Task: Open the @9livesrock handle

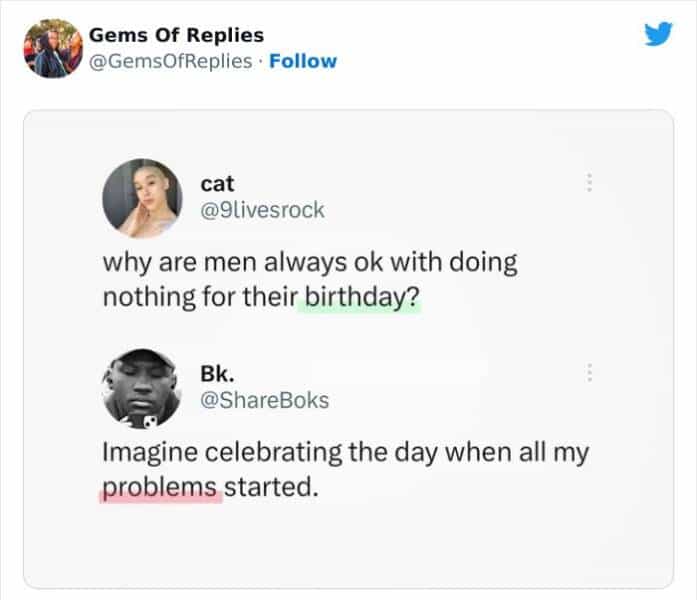Action: 262,210
